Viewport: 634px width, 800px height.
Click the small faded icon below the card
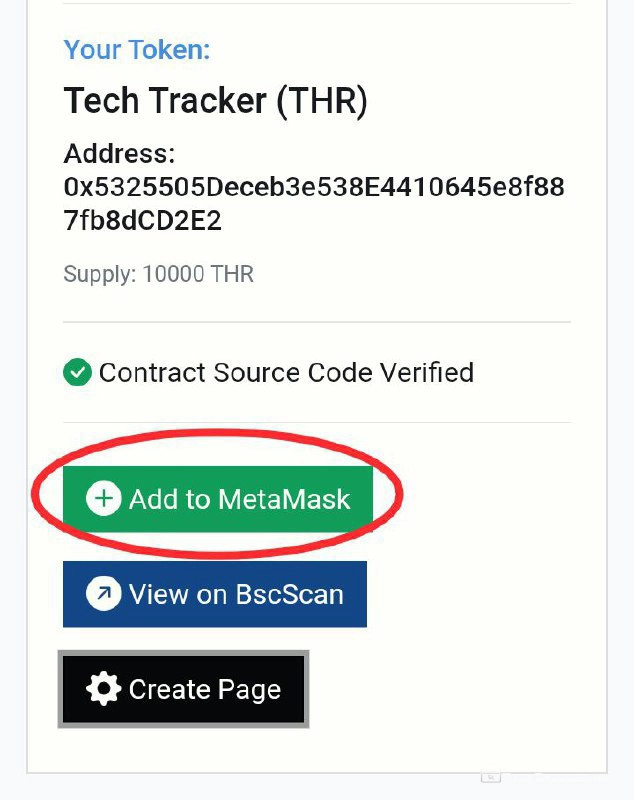click(x=490, y=776)
